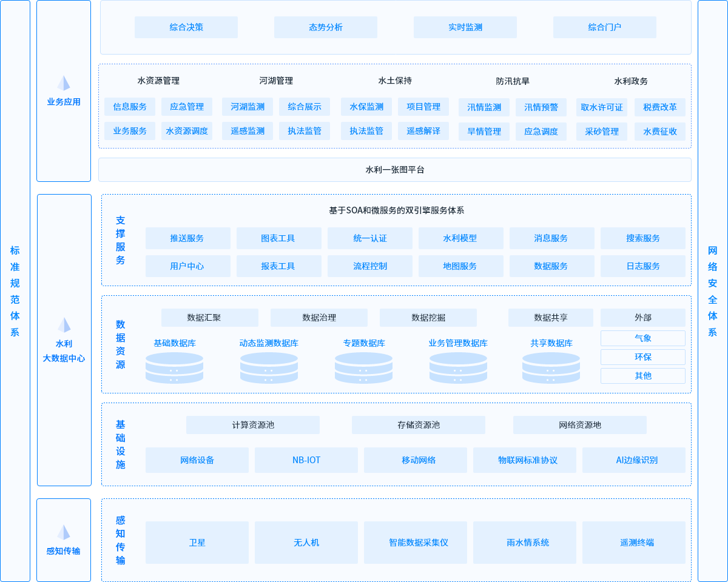Click the 水利一张图平台 bar

click(x=395, y=170)
